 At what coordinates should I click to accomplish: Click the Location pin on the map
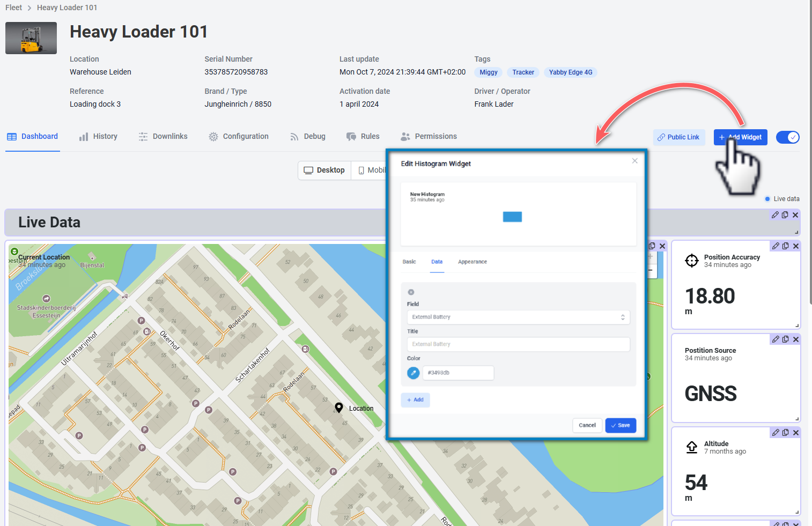339,408
